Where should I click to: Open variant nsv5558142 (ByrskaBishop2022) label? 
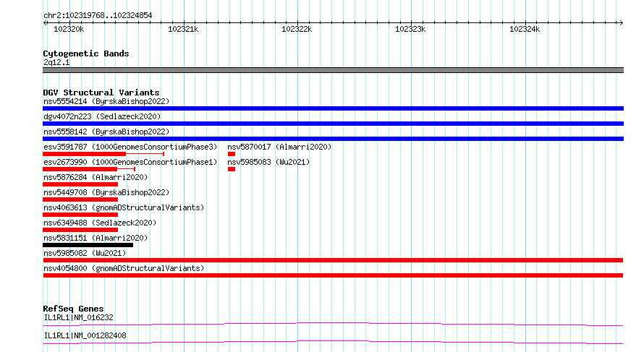(x=106, y=132)
